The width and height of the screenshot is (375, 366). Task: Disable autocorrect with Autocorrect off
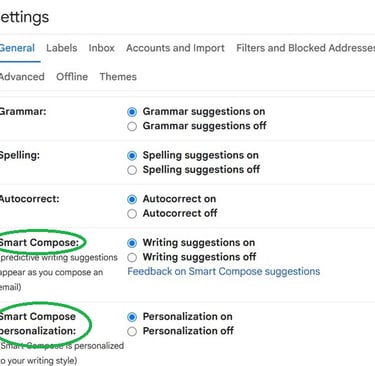[x=132, y=214]
